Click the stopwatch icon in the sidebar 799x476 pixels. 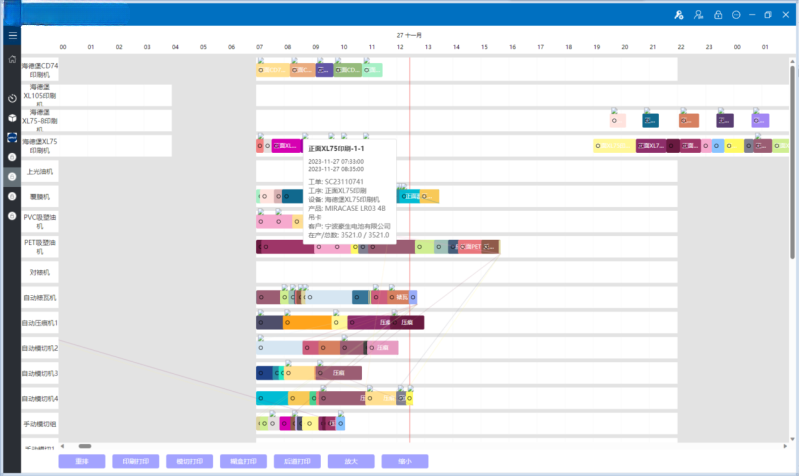point(12,98)
